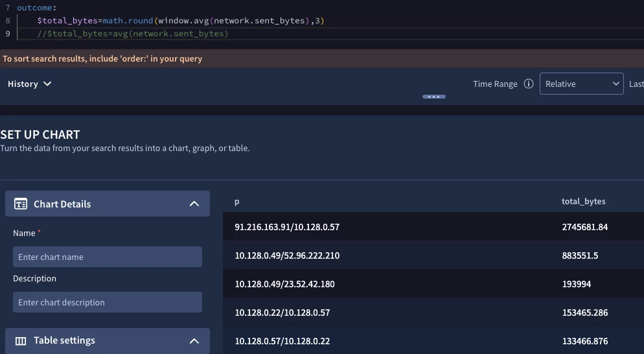This screenshot has width=644, height=354.
Task: Click the panel resize handle dots
Action: [433, 97]
